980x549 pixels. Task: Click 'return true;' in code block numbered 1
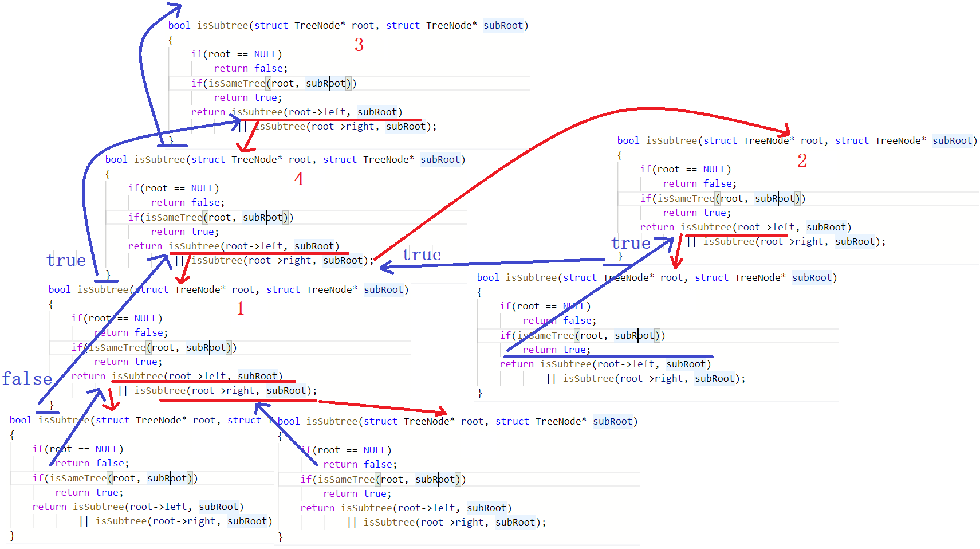click(128, 362)
